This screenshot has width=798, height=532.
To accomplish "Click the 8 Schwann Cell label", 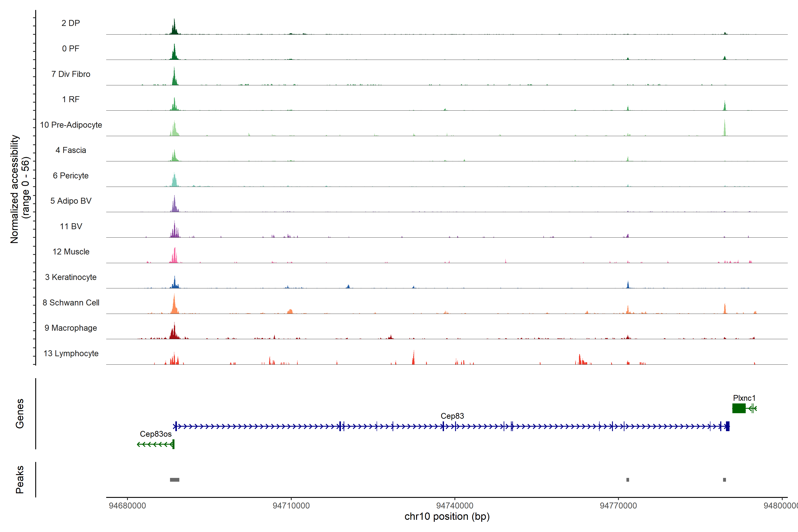I will pos(71,303).
